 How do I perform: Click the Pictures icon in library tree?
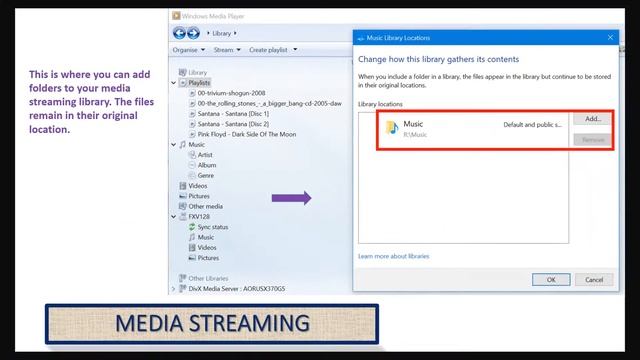click(182, 196)
